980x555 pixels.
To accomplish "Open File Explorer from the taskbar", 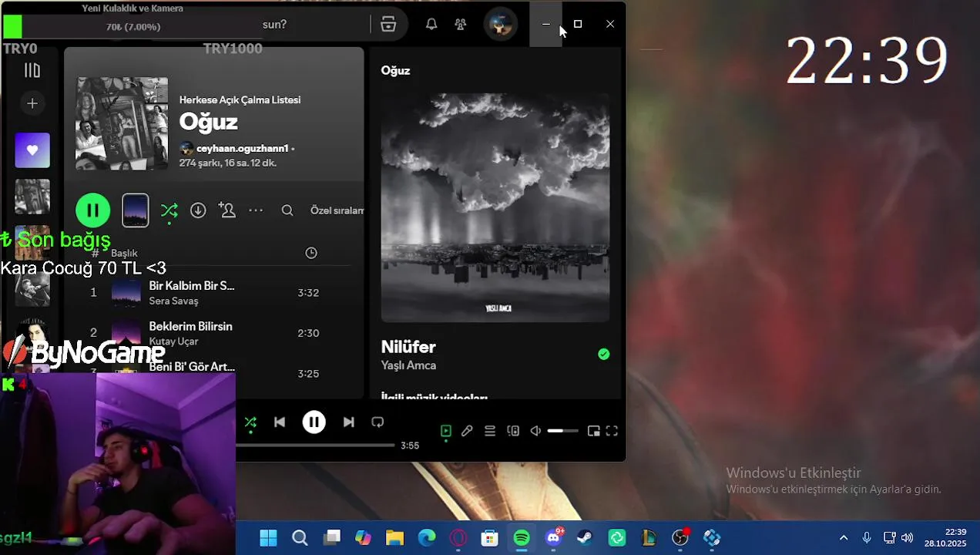I will pos(394,538).
